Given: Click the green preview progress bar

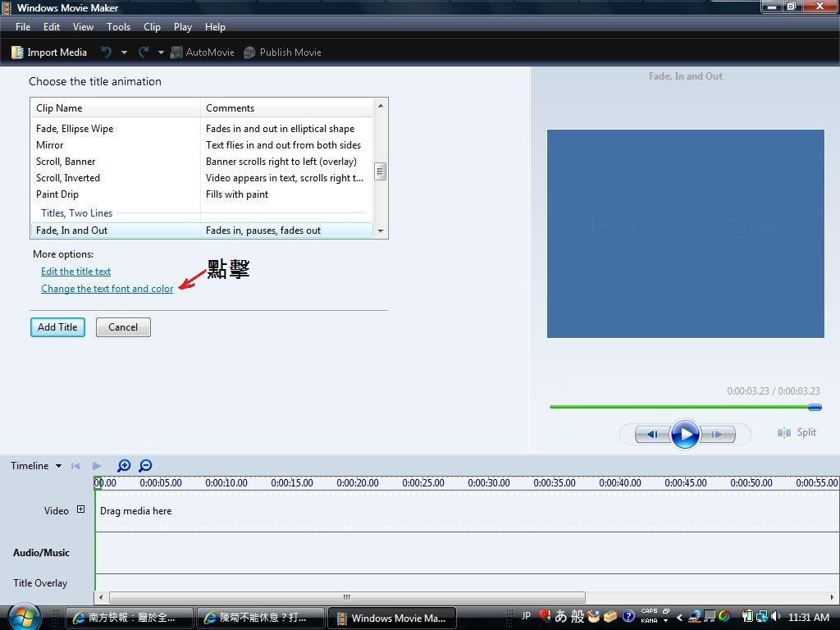Looking at the screenshot, I should coord(679,407).
